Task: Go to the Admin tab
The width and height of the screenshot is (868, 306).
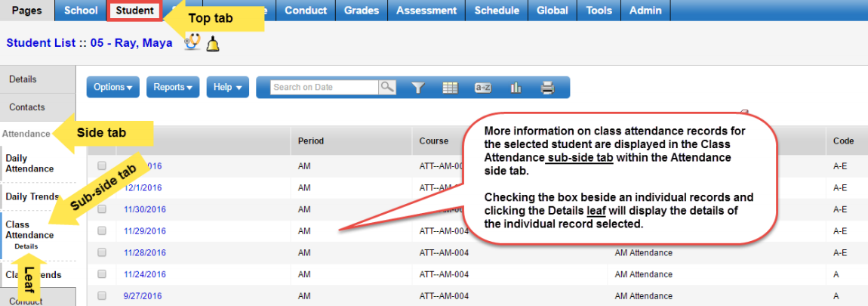Action: click(x=645, y=11)
